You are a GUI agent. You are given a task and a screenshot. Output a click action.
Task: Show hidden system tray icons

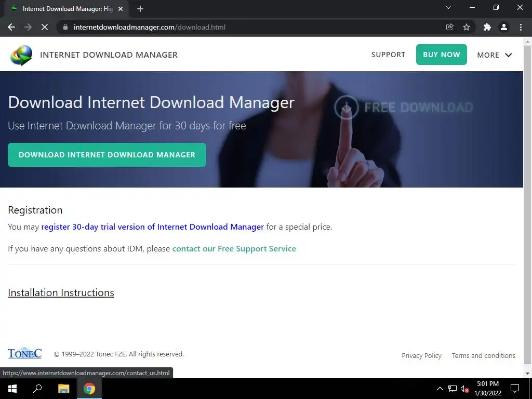[440, 389]
